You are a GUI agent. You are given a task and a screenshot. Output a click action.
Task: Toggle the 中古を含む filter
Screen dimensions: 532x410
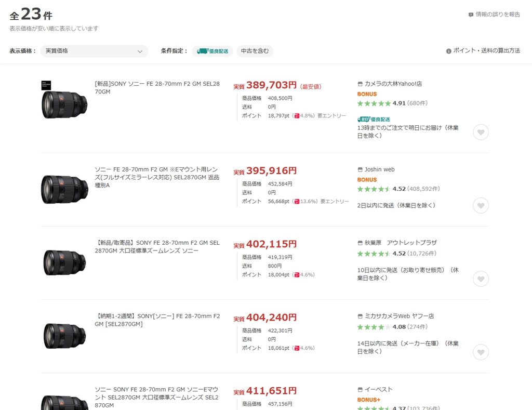(x=255, y=51)
